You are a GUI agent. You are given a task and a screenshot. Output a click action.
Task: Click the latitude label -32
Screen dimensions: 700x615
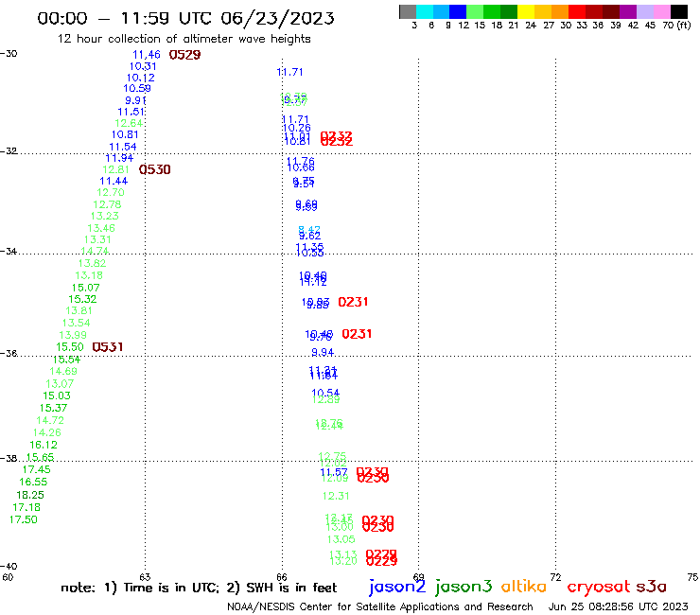pyautogui.click(x=9, y=151)
